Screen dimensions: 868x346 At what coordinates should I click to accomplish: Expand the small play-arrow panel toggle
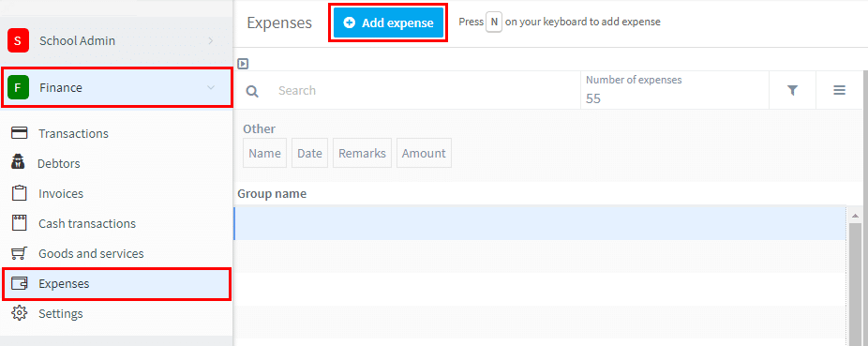(243, 64)
